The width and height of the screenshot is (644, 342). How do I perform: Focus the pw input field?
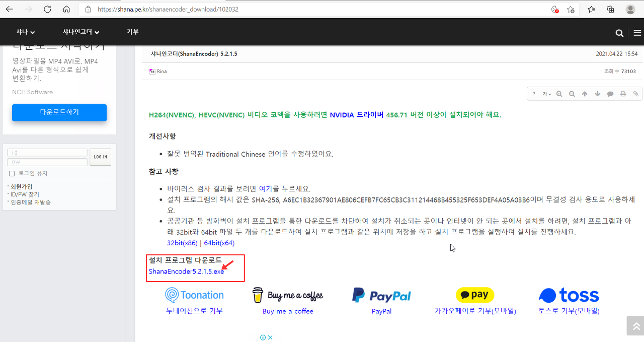pos(47,162)
